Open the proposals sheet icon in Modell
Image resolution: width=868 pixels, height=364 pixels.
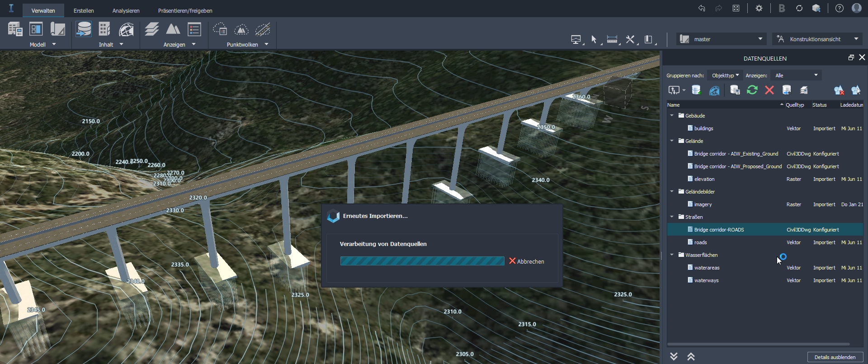pos(57,29)
